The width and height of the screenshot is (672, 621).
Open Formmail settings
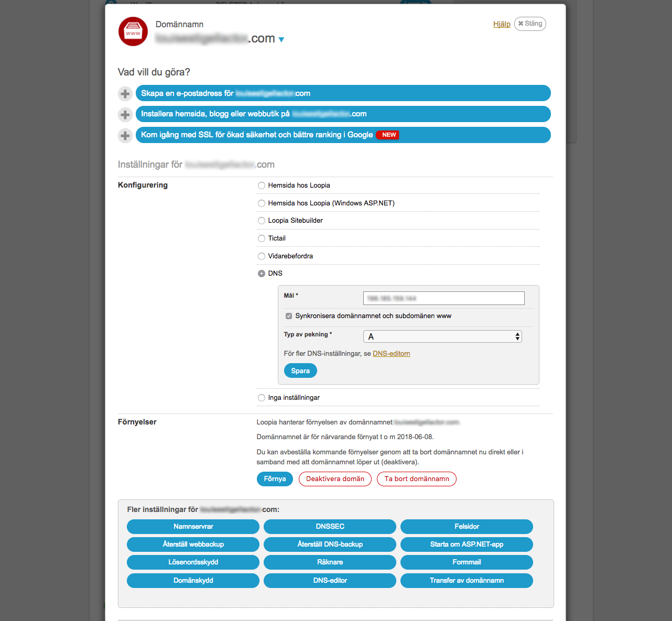[x=467, y=562]
